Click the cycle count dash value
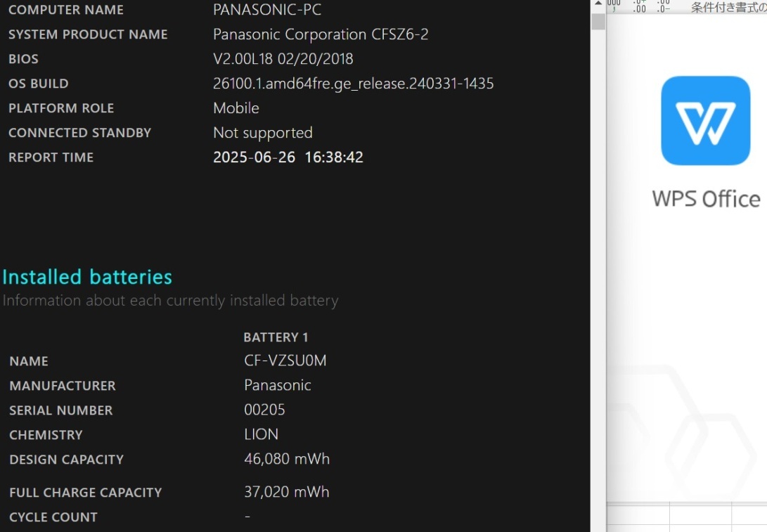 247,516
